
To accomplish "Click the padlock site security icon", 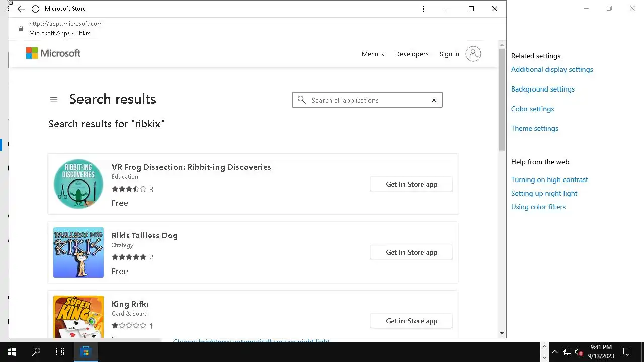I will (21, 29).
